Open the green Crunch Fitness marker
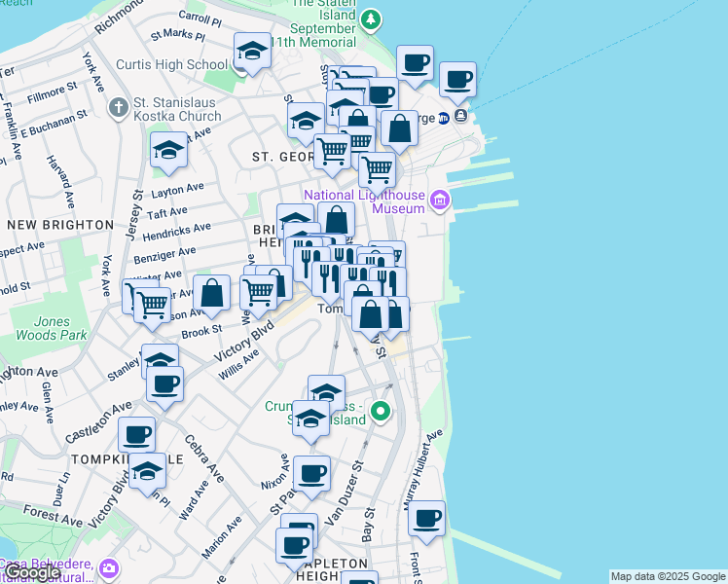Viewport: 728px width, 584px height. [382, 411]
